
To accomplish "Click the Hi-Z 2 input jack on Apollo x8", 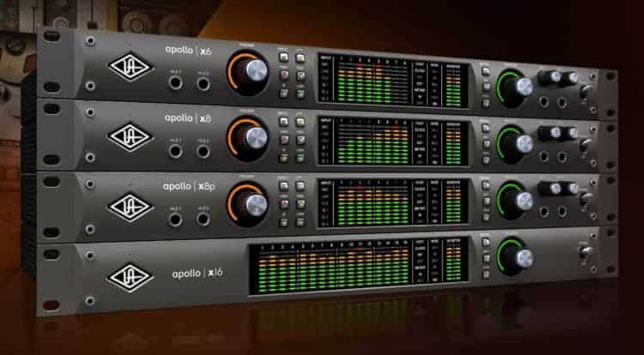I will tap(204, 151).
